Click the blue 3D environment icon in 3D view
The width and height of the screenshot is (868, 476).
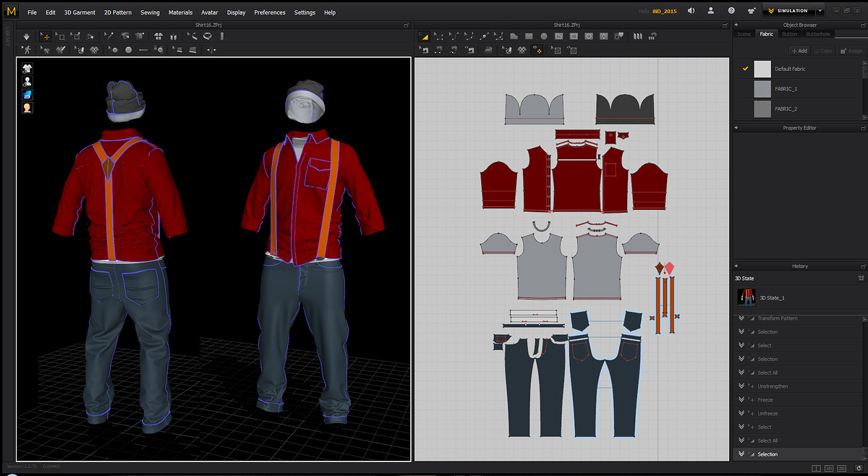coord(27,95)
